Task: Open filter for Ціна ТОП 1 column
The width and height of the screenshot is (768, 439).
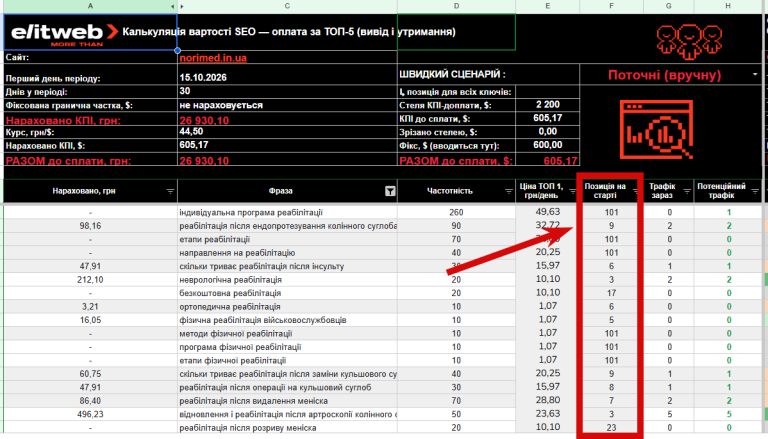Action: coord(572,191)
